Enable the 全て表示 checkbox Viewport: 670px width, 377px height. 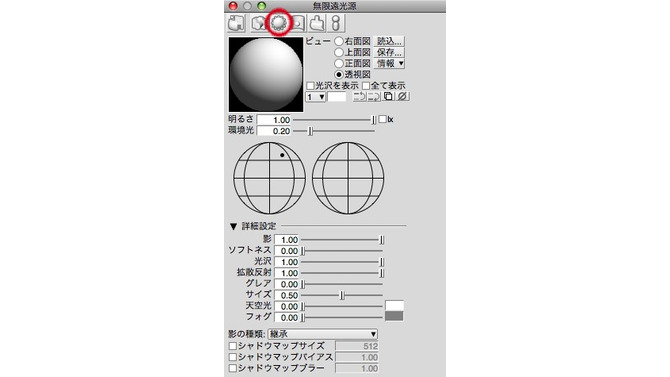point(366,86)
